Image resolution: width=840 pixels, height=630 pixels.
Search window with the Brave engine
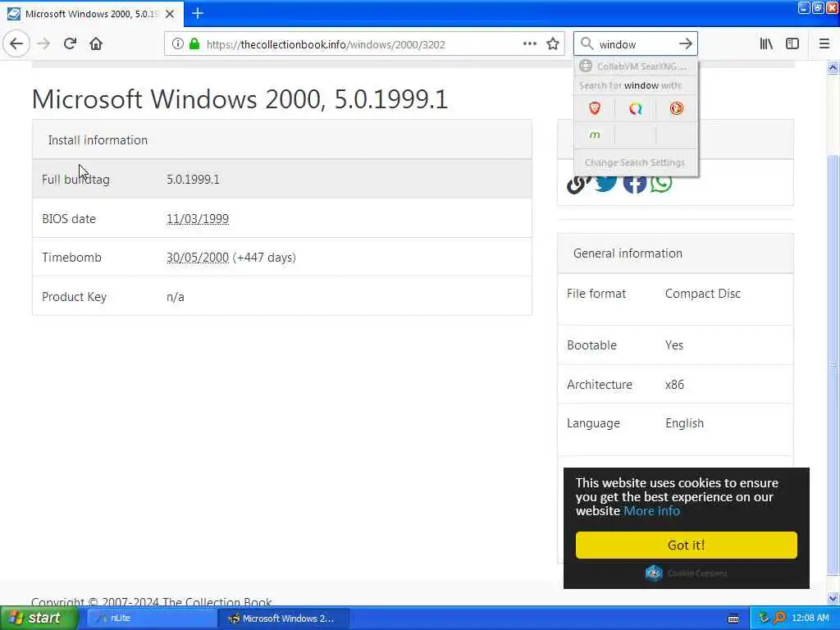[x=595, y=109]
